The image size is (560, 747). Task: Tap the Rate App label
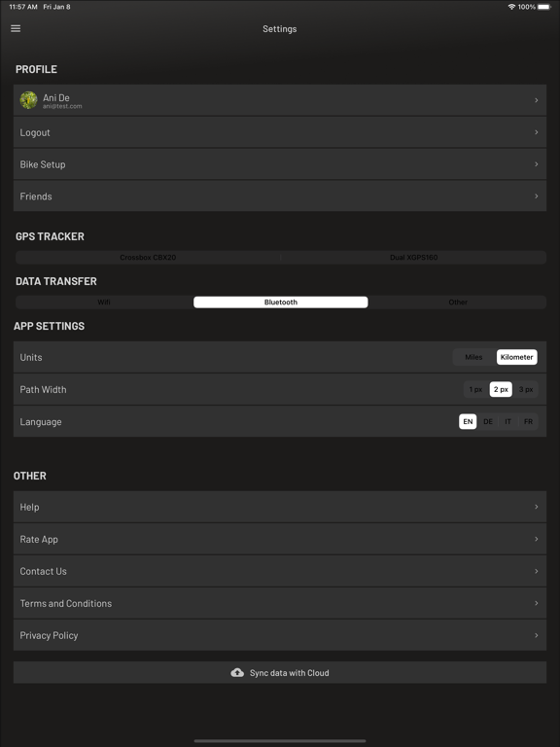(39, 539)
